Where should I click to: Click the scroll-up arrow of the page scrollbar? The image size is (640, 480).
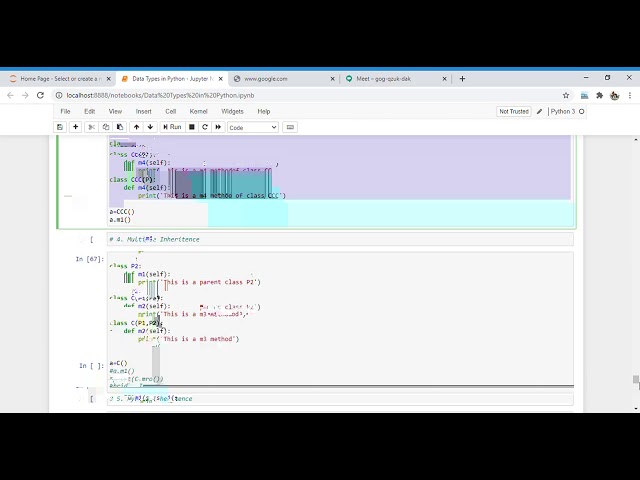tap(636, 140)
